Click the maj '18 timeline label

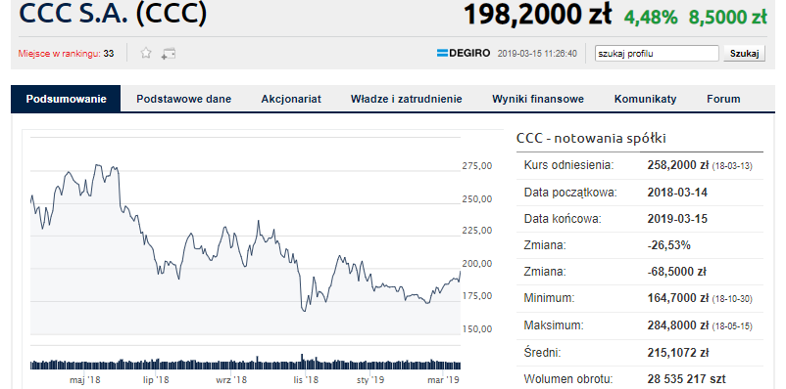[x=85, y=379]
